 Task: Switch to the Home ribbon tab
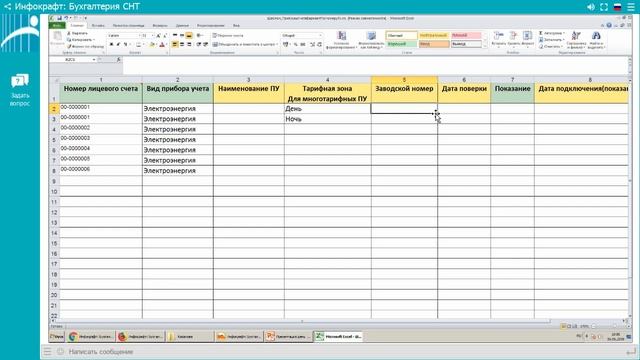tap(77, 25)
